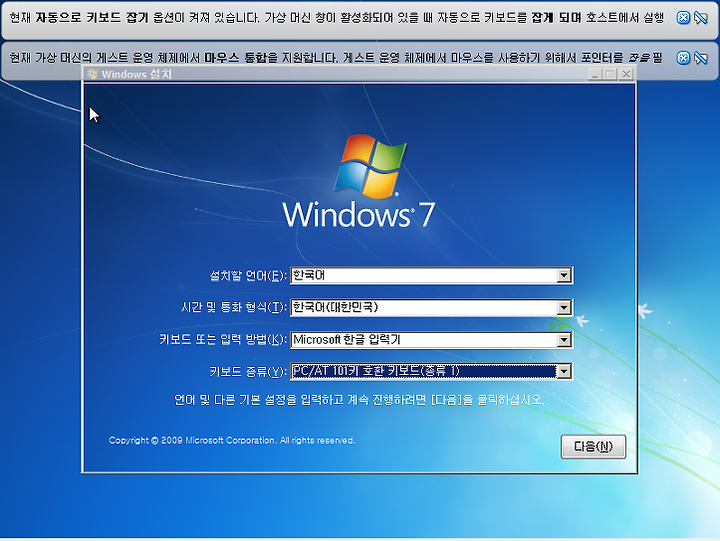
Task: Suppress future mouse integration notifications
Action: pyautogui.click(x=701, y=58)
